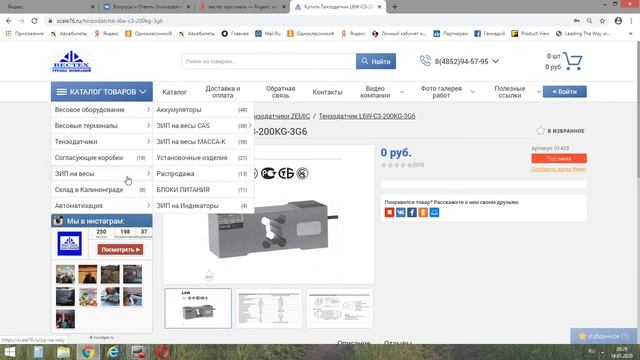Focus the product search field
Screen dimensions: 640x360
tap(269, 61)
